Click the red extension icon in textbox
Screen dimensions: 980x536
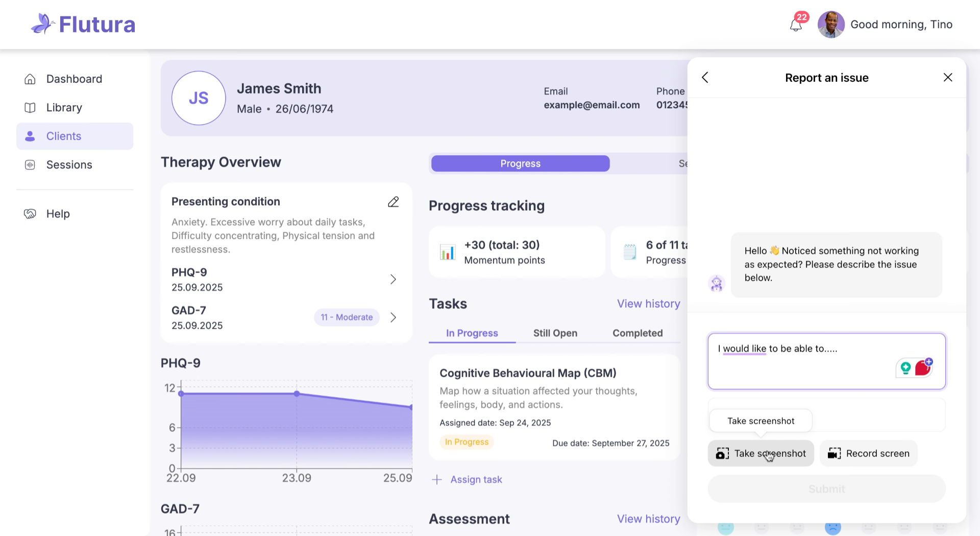click(923, 368)
